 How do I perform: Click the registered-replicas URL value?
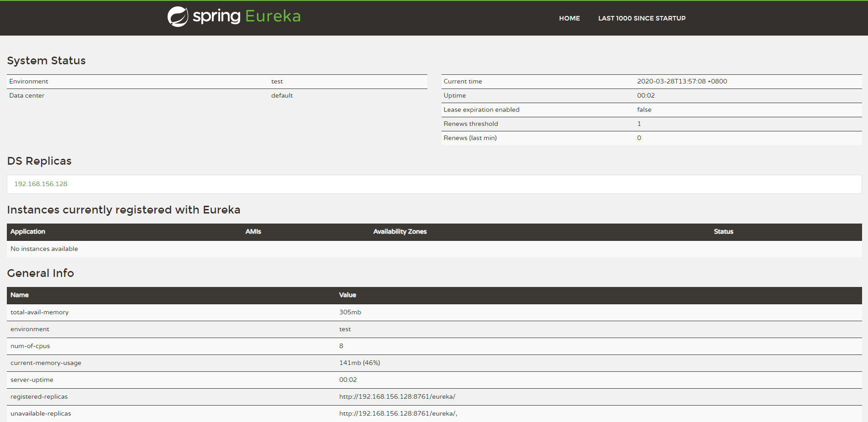point(397,397)
